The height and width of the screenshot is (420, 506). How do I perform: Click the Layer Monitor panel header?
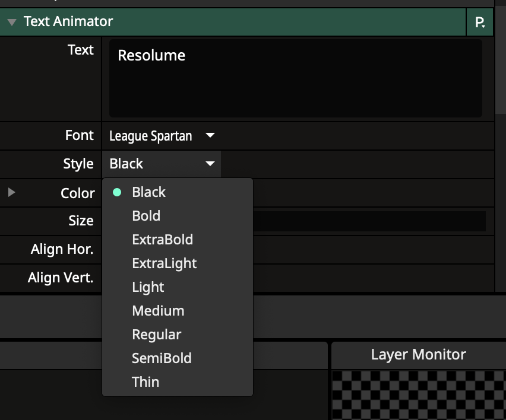(418, 355)
